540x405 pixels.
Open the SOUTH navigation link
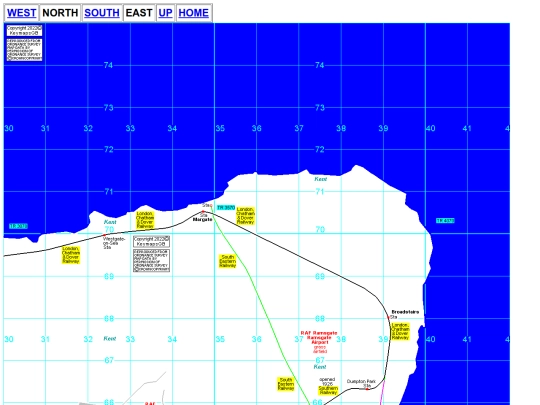(x=102, y=13)
